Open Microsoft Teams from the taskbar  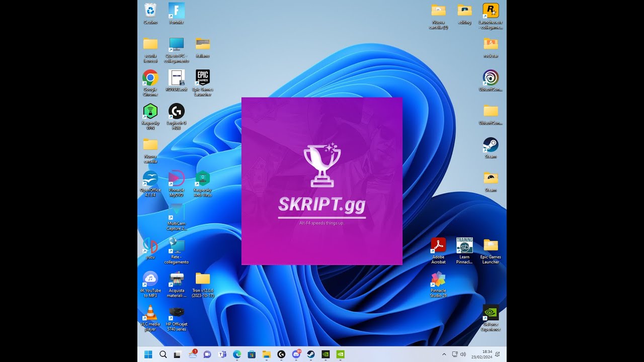(222, 354)
